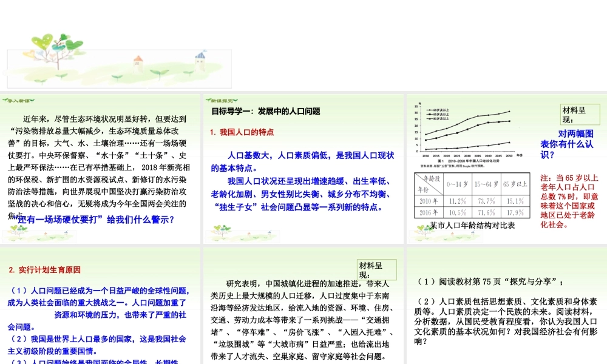Select the blue question 对两幅图表你有什么认识
The image size is (607, 364).
[x=567, y=144]
